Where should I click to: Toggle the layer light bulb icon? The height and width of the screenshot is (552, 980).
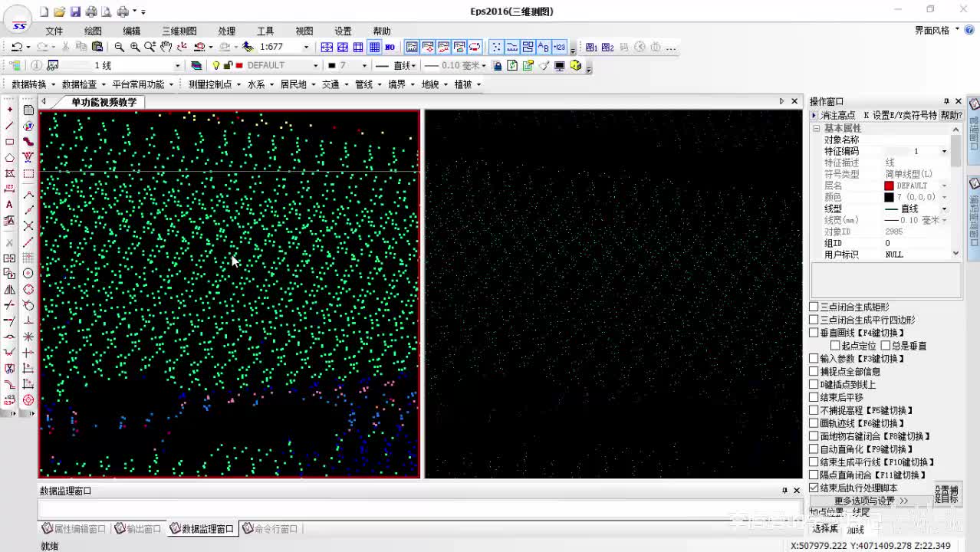(216, 66)
